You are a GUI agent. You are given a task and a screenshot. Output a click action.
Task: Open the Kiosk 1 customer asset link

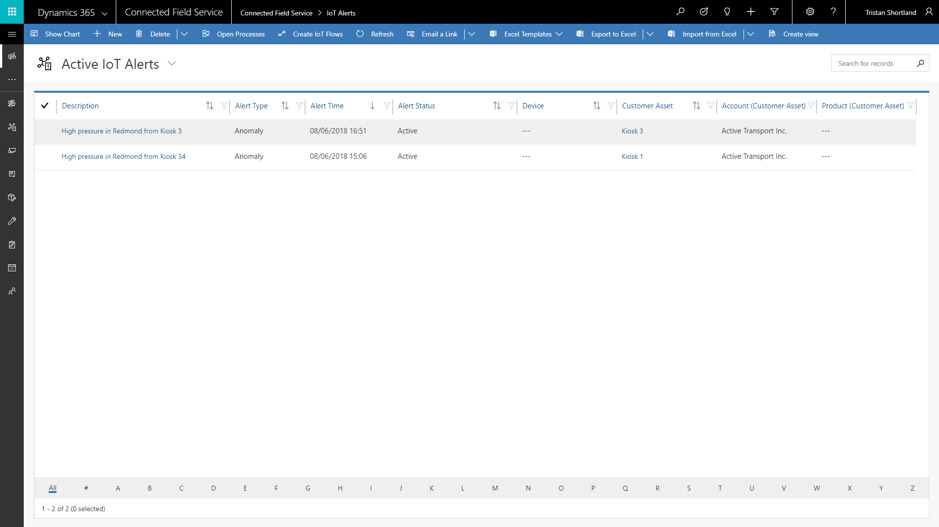tap(632, 156)
